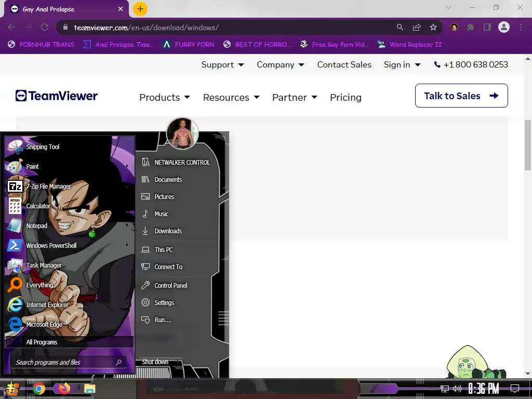Open the network icon in system tray
532x399 pixels.
tap(444, 389)
